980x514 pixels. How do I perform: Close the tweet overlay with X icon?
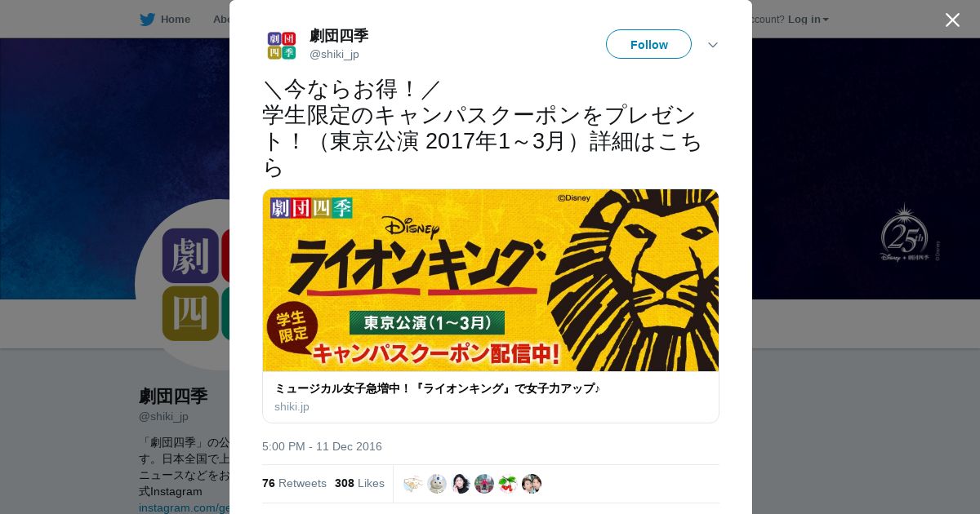[952, 20]
